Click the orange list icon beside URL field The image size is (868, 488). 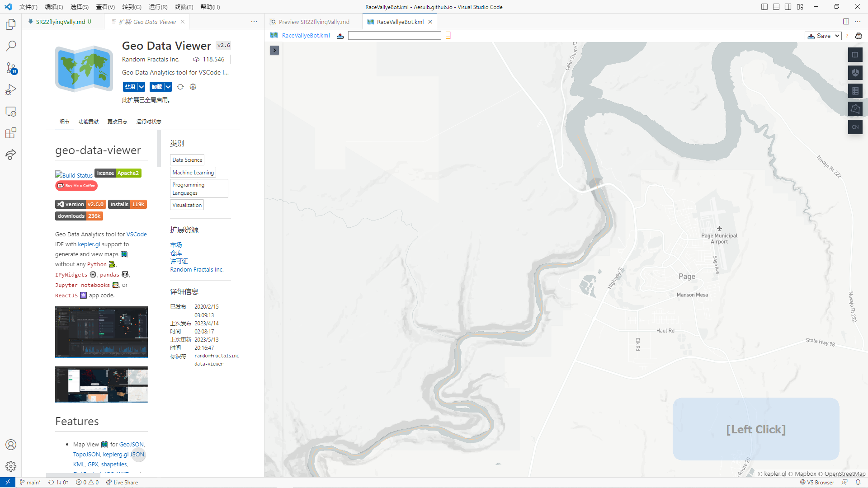tap(448, 36)
